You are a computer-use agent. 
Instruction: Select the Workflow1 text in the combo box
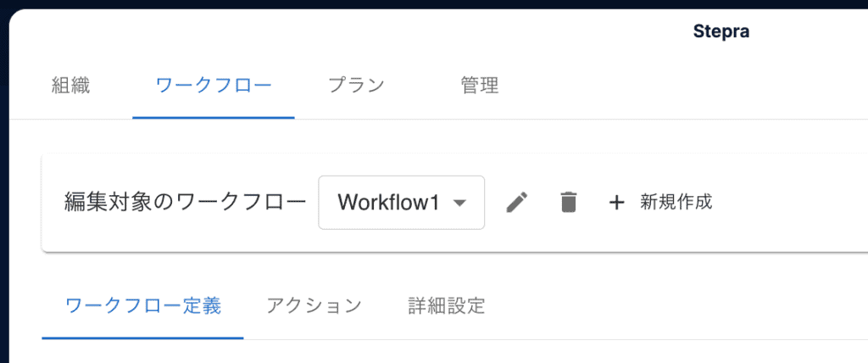tap(388, 203)
